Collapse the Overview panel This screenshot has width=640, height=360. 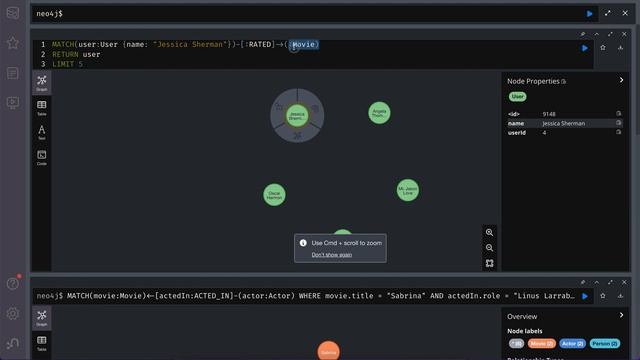pyautogui.click(x=621, y=315)
